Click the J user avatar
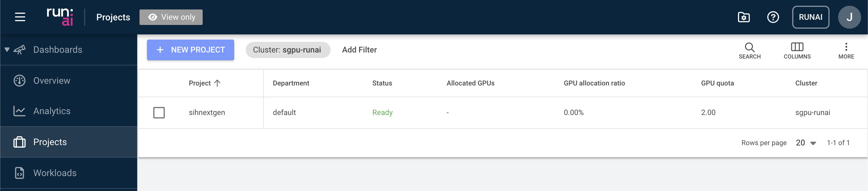 (x=849, y=17)
